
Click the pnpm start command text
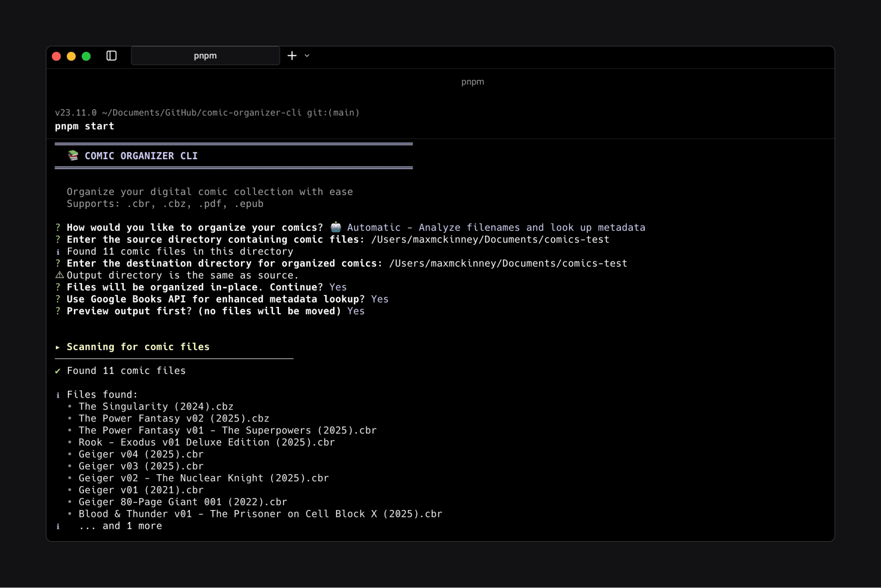coord(84,126)
